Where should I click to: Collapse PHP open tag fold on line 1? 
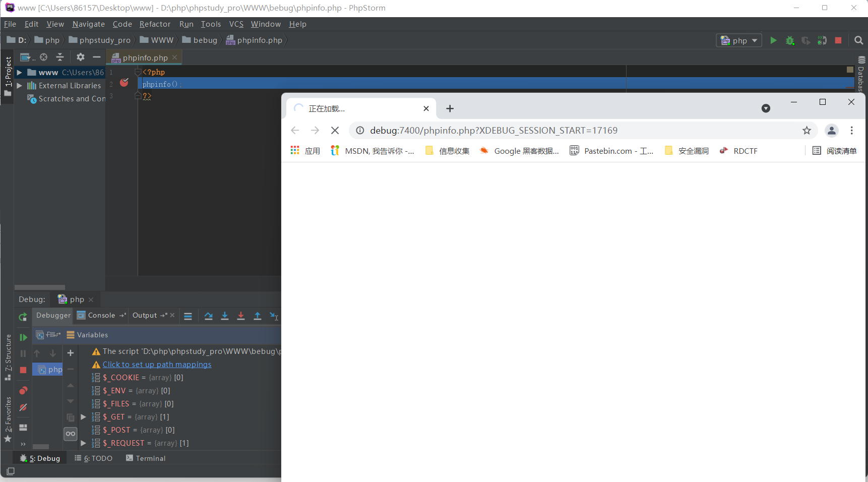point(138,72)
